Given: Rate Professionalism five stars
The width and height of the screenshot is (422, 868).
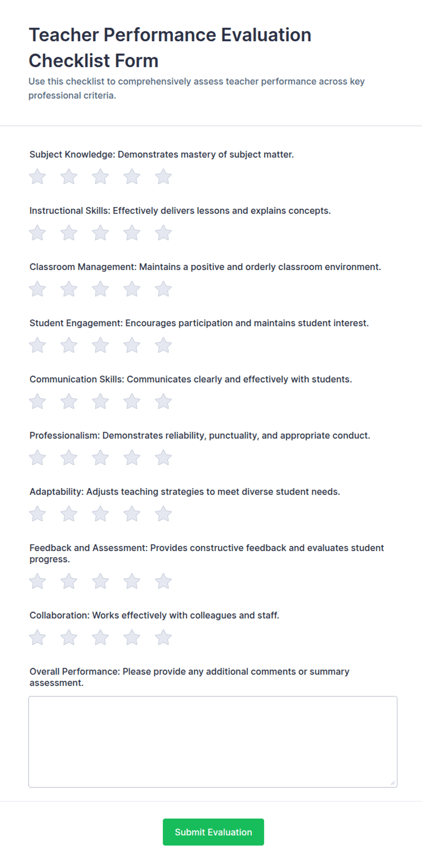Looking at the screenshot, I should tap(163, 458).
